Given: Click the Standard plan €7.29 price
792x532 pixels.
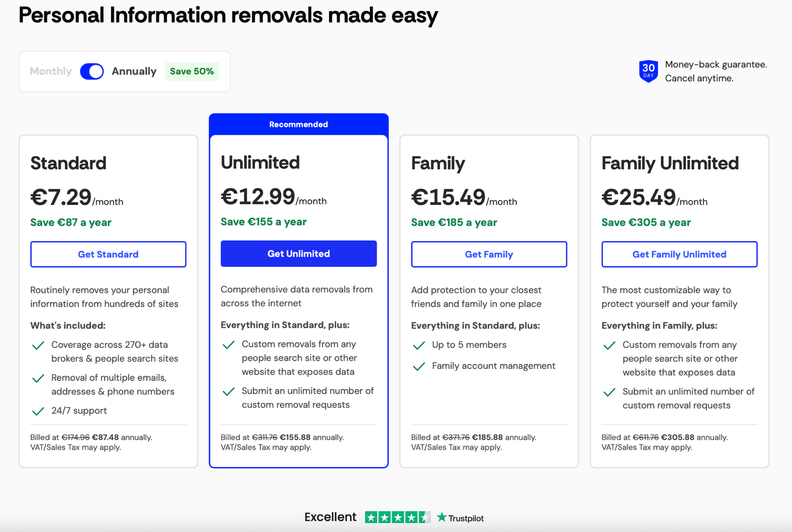Looking at the screenshot, I should (x=61, y=197).
